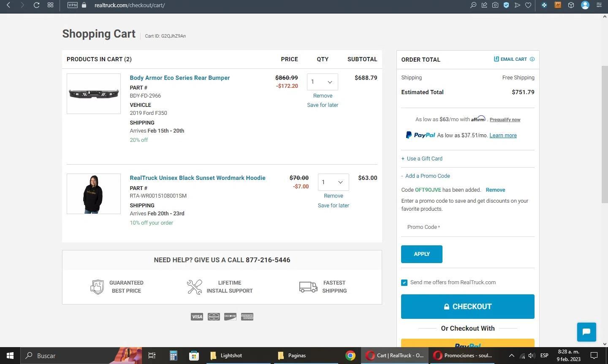Click the Windows Buscar search box
The width and height of the screenshot is (608, 364).
click(80, 356)
